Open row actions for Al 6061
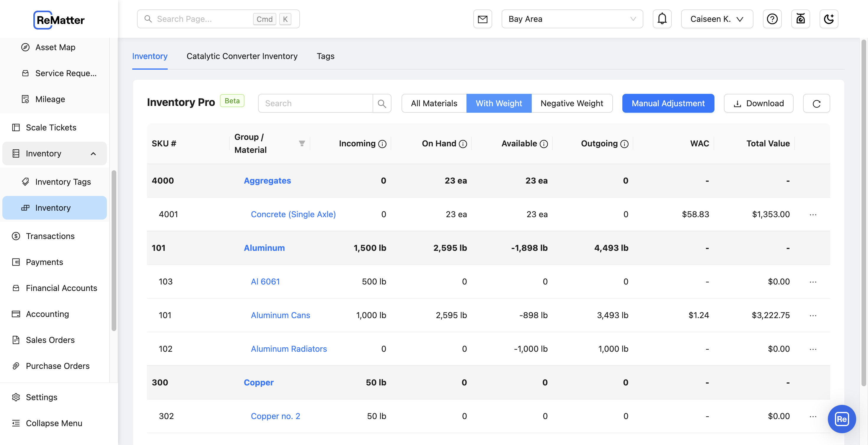Screen dimensions: 868x445 [x=813, y=282]
